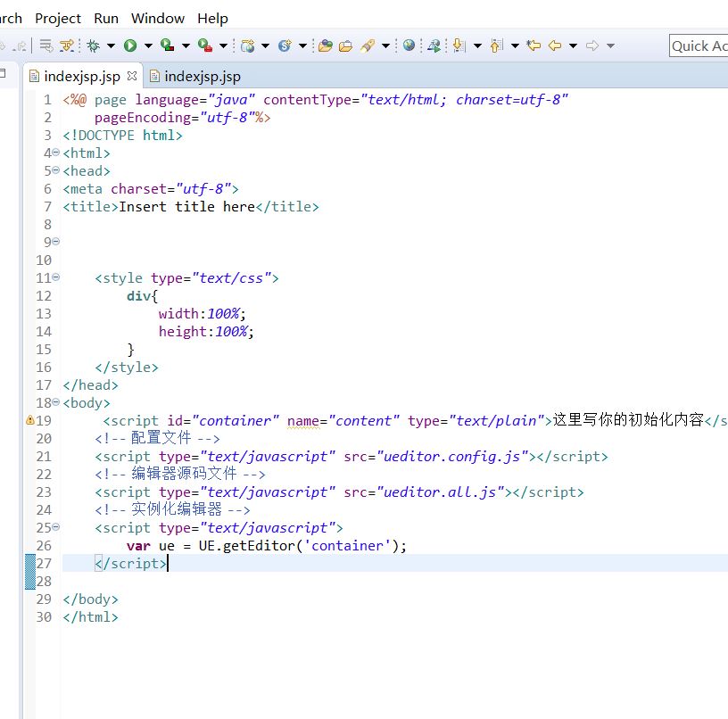728x719 pixels.
Task: Go to Previous Annotation icon
Action: click(x=496, y=45)
